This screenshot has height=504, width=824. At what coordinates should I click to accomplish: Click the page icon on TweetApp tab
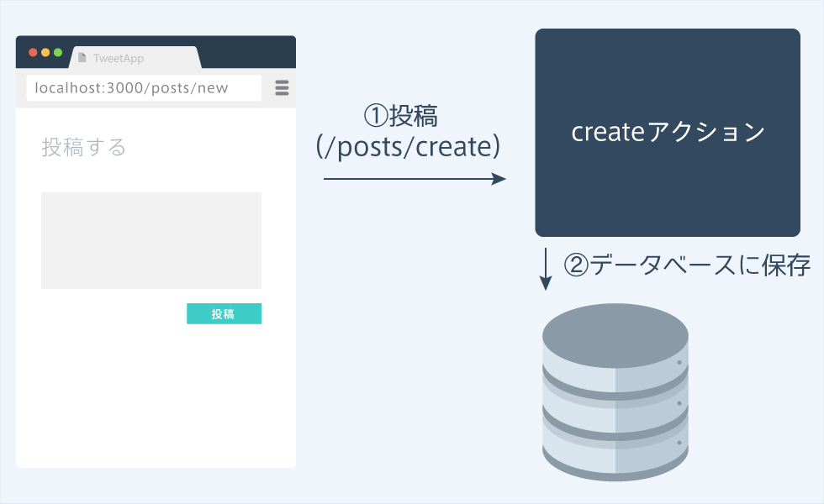tap(82, 58)
